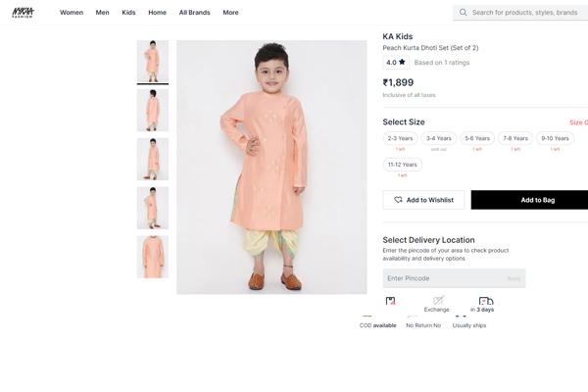Viewport: 588px width, 392px height.
Task: Open the Women menu
Action: (x=72, y=13)
